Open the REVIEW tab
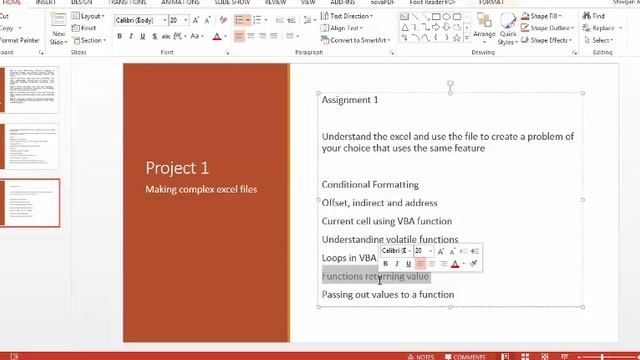Viewport: 640px width, 360px height. click(276, 2)
